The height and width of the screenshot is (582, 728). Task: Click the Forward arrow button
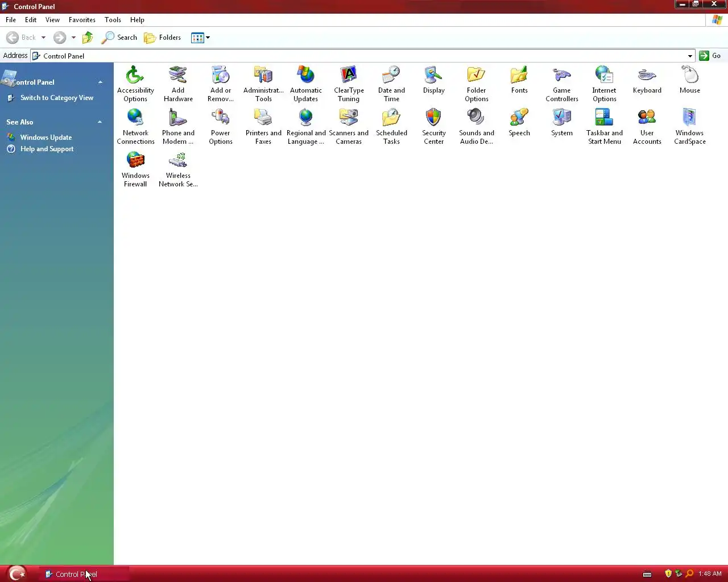click(60, 38)
